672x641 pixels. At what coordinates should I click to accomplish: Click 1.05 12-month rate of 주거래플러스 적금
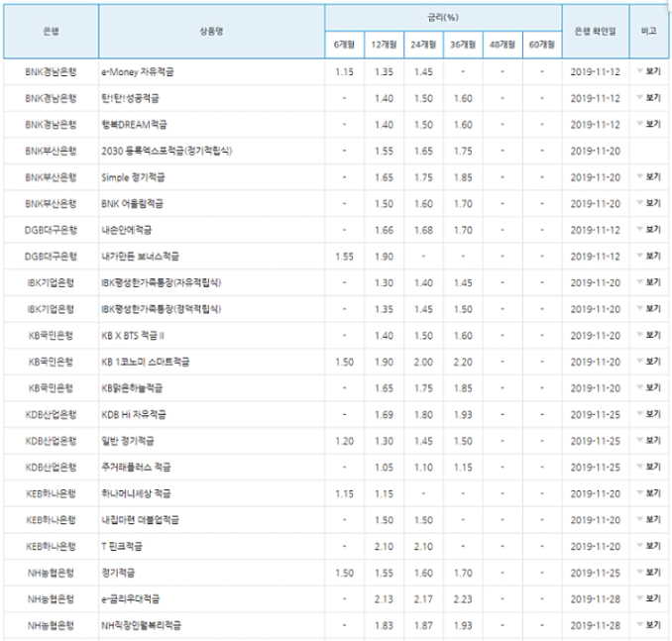384,468
